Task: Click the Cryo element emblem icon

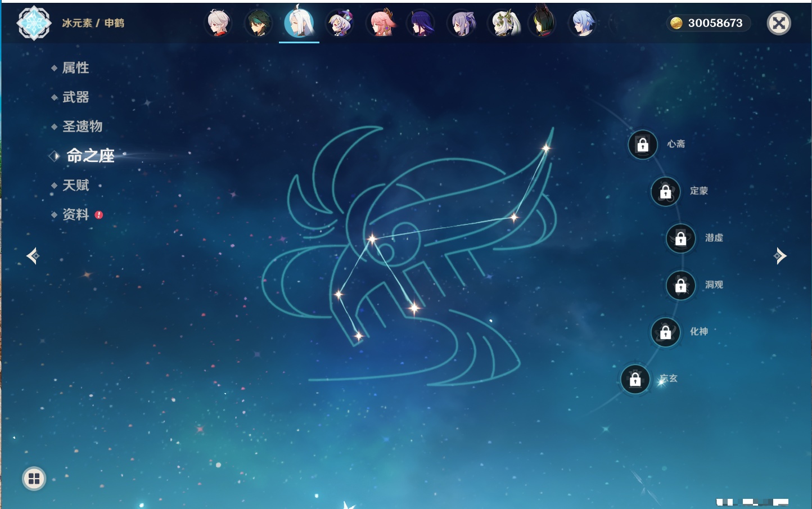Action: tap(34, 23)
